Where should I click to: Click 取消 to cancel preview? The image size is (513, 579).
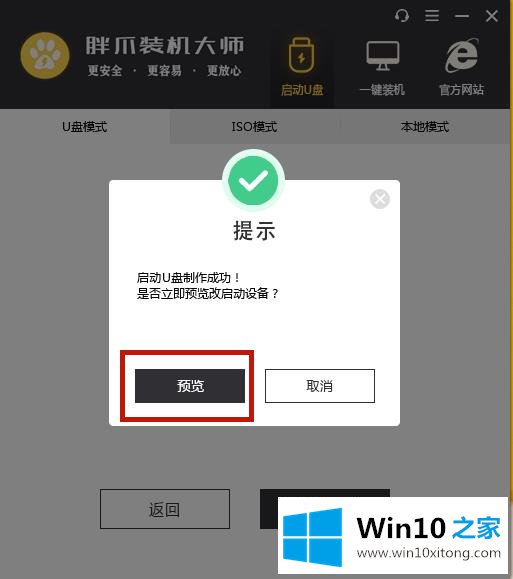tap(320, 386)
